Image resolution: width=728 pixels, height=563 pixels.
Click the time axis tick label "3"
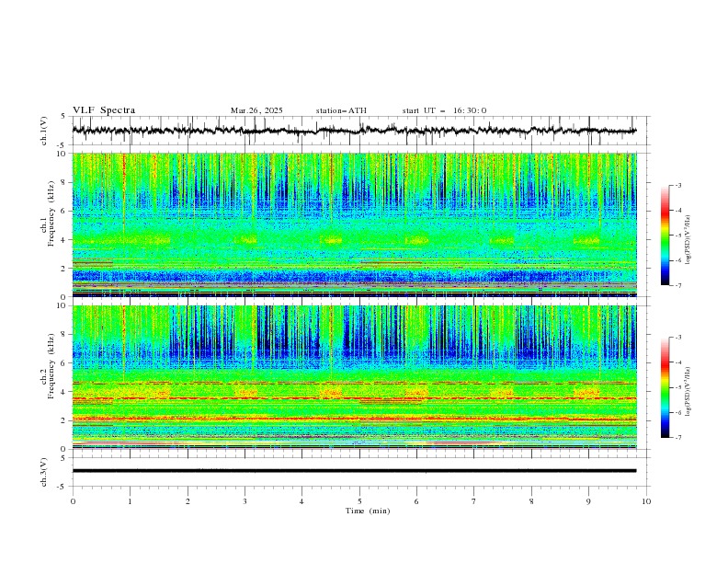click(x=245, y=501)
